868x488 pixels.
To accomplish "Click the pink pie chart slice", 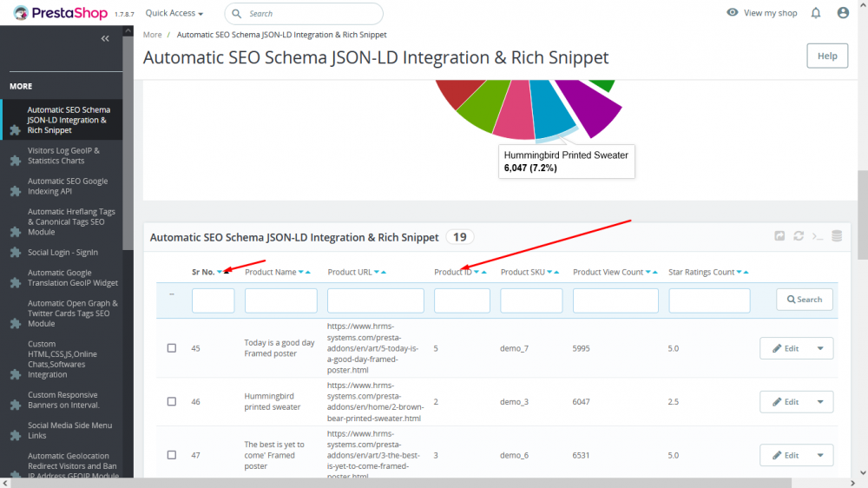I will [x=515, y=111].
